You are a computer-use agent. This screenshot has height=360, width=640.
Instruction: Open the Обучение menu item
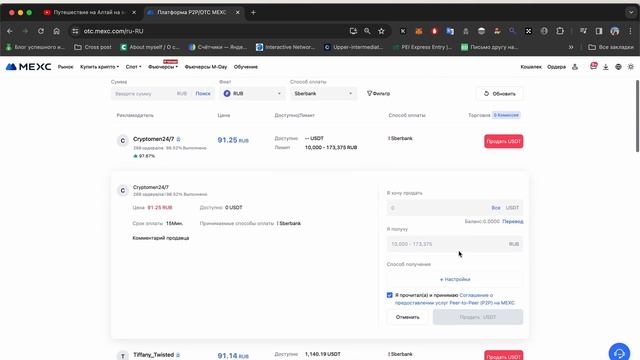pos(246,67)
